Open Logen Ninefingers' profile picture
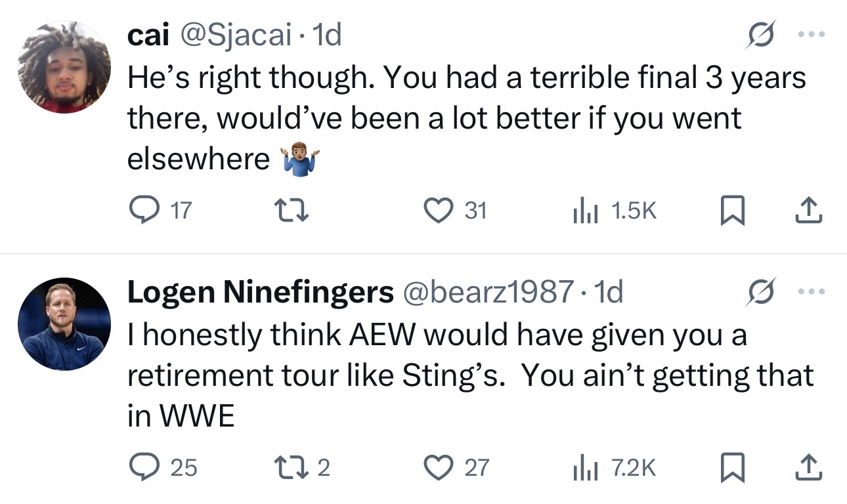 pos(64,324)
